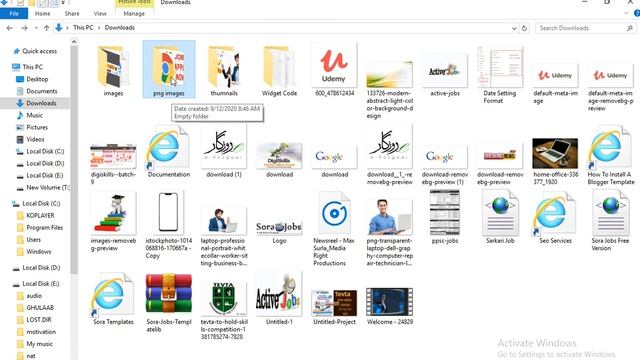Open the Widget Code folder
This screenshot has height=360, width=640.
click(279, 70)
